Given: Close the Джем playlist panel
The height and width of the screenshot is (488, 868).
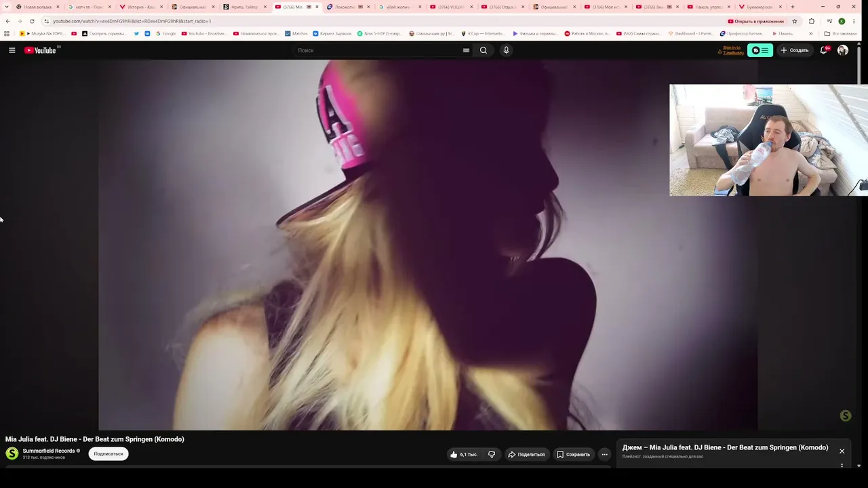Looking at the screenshot, I should (x=842, y=451).
